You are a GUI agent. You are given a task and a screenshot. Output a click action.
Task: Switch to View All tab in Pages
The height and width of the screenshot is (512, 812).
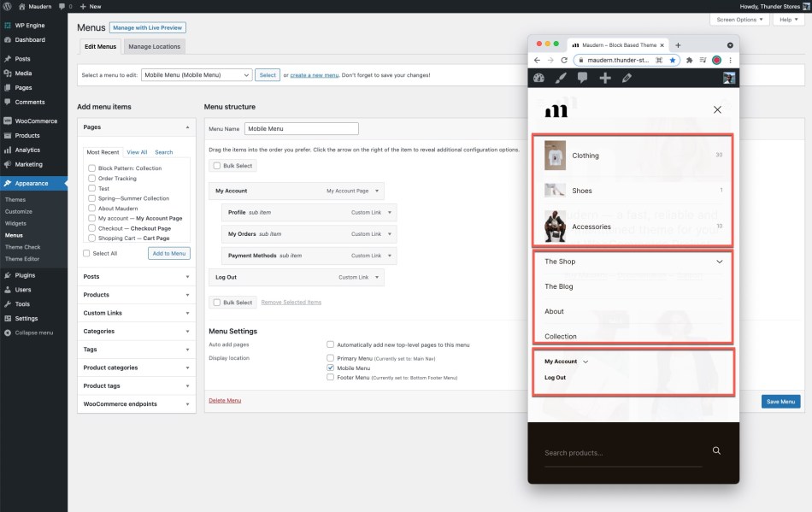tap(137, 152)
